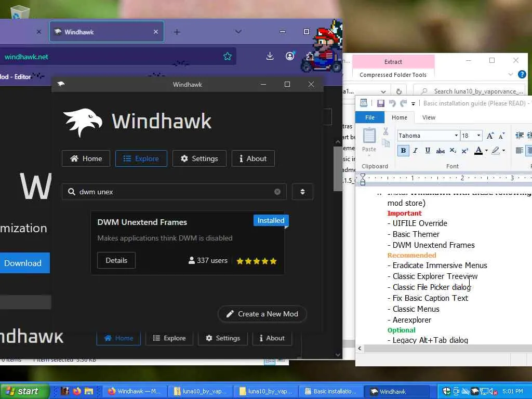Viewport: 532px width, 399px height.
Task: Click the '337 users' count on the mod card
Action: (x=208, y=260)
